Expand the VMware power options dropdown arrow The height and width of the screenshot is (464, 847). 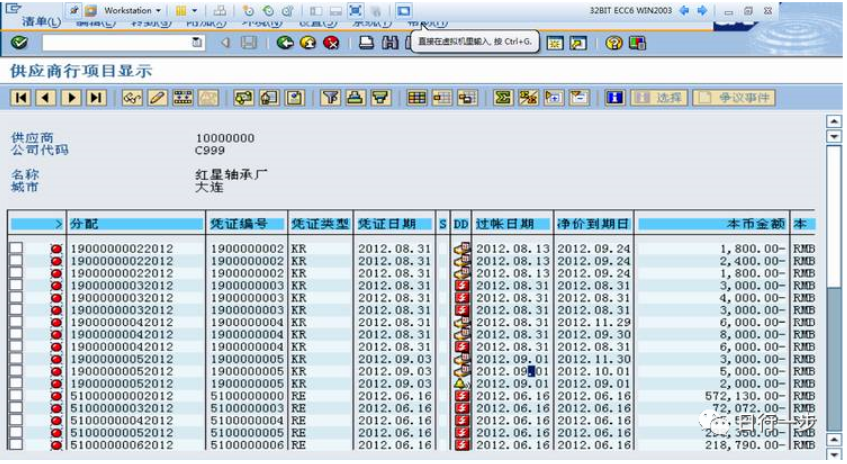[x=194, y=10]
